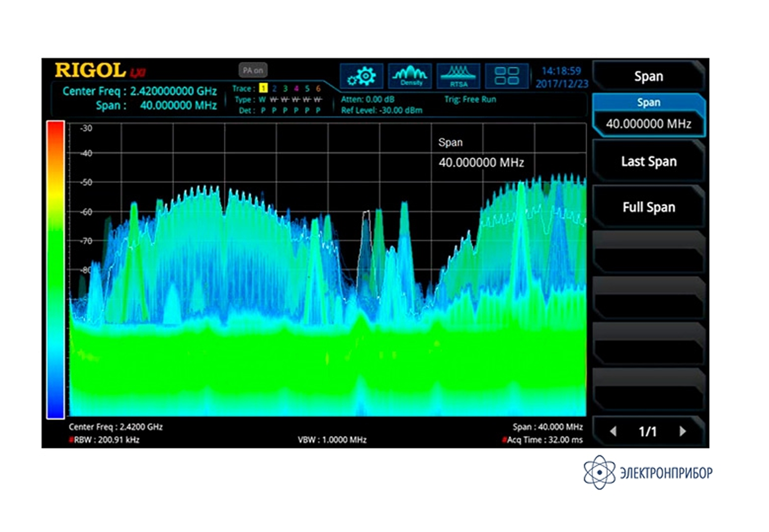Viewport: 769px width, 532px height.
Task: Select the RTSA mode icon
Action: (458, 76)
